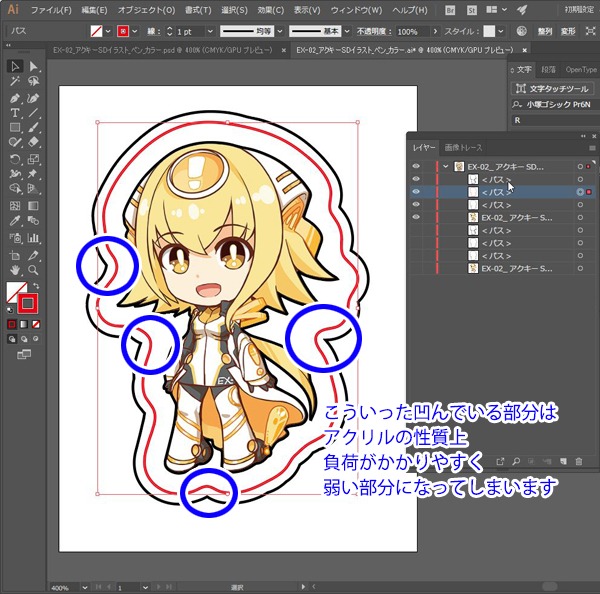
Task: Select the Rectangle tool
Action: click(15, 127)
